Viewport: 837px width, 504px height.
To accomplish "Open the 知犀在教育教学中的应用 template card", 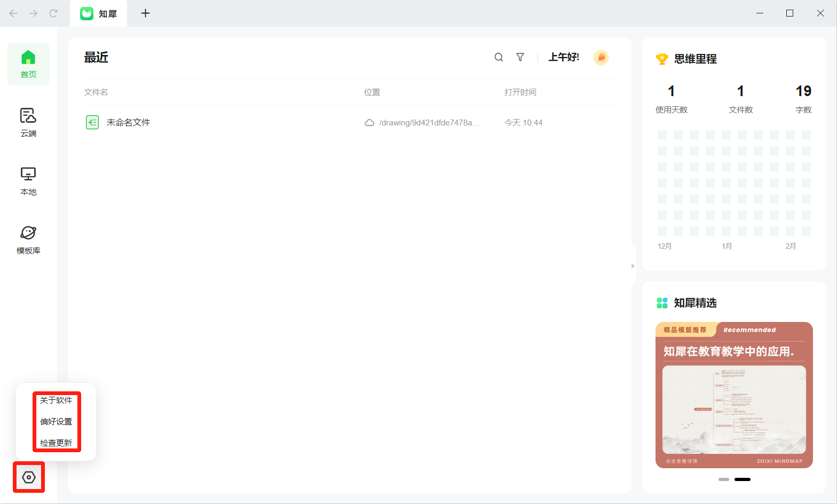I will point(734,395).
